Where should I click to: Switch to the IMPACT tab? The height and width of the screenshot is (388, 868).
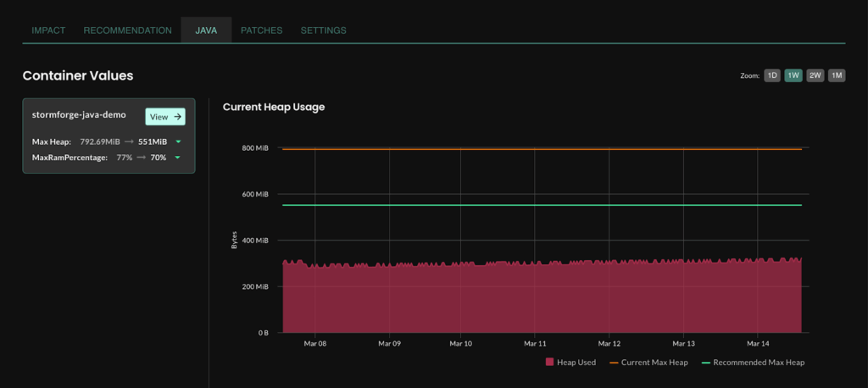[48, 30]
